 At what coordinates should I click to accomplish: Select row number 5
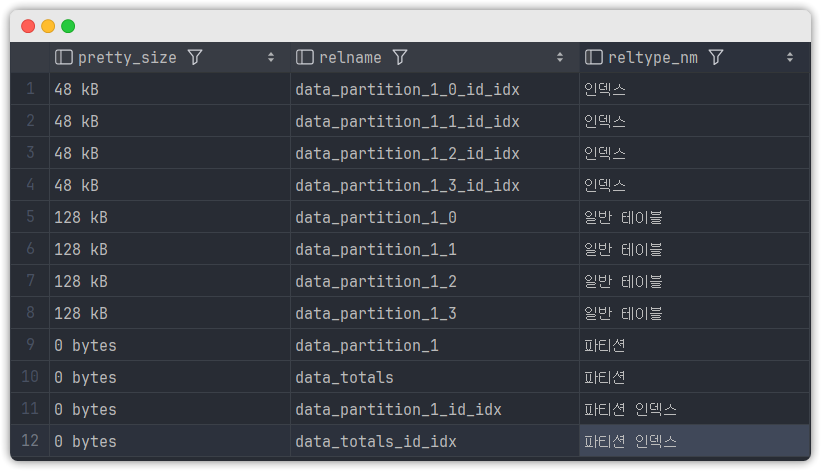coord(30,217)
